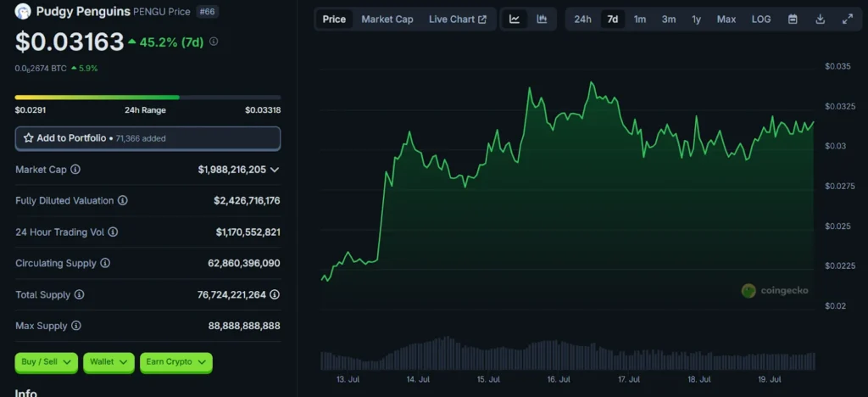
Task: Click Add to Portfolio button
Action: pos(147,138)
